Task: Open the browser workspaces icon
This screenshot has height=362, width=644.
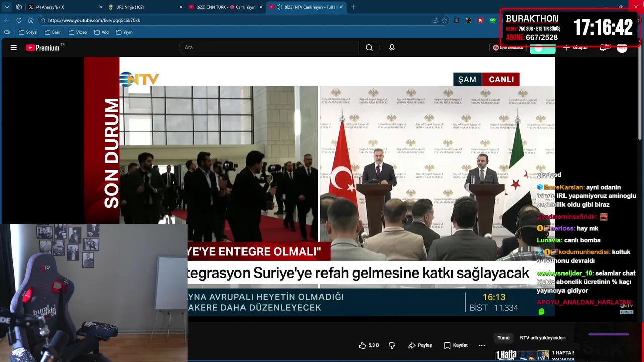Action: tap(19, 7)
